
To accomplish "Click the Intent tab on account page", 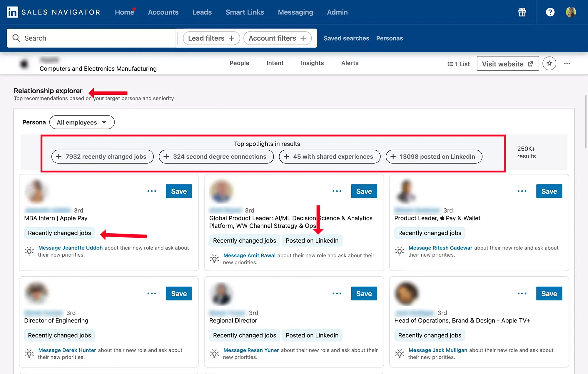I will [x=275, y=63].
